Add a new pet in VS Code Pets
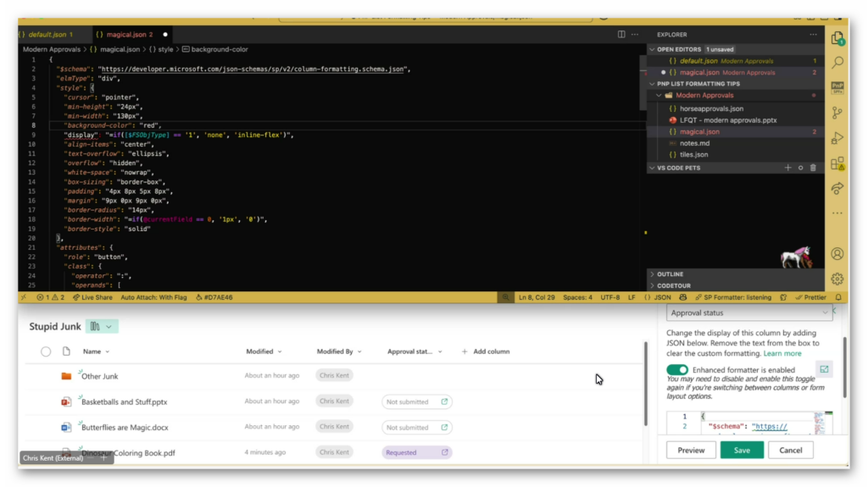This screenshot has width=868, height=487. 787,168
